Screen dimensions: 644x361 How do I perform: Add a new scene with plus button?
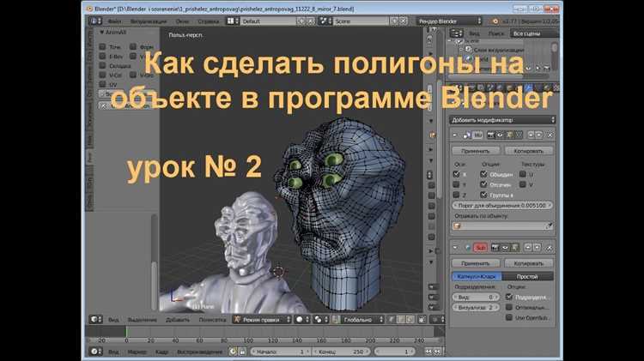click(395, 21)
